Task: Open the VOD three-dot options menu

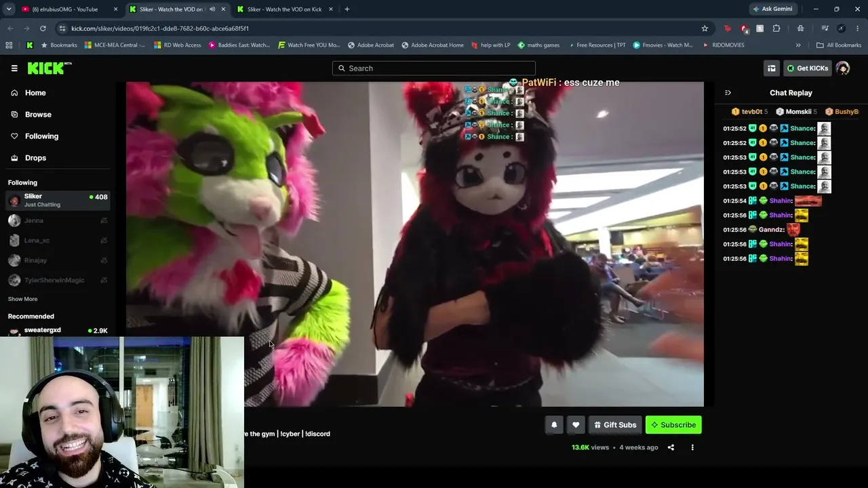Action: 692,447
